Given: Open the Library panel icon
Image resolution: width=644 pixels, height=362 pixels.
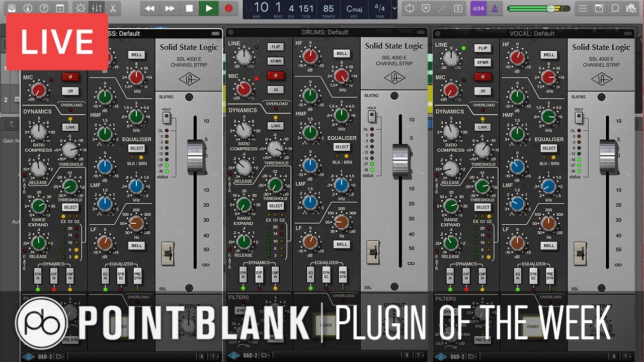Looking at the screenshot, I should 12,8.
